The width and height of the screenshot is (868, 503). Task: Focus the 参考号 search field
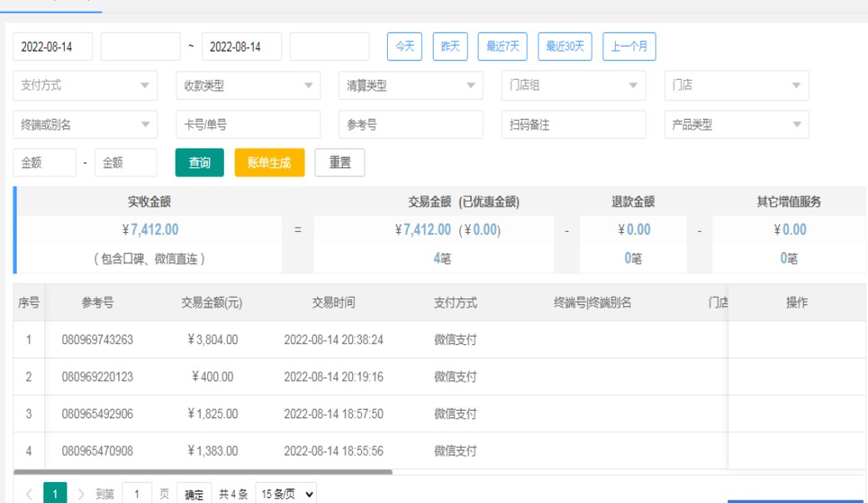point(410,125)
